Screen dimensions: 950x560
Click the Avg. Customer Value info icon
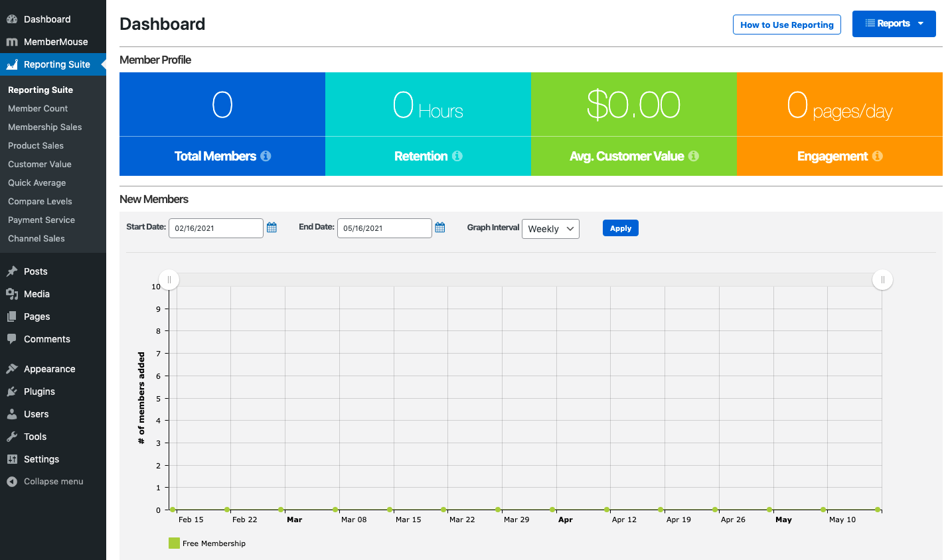694,156
